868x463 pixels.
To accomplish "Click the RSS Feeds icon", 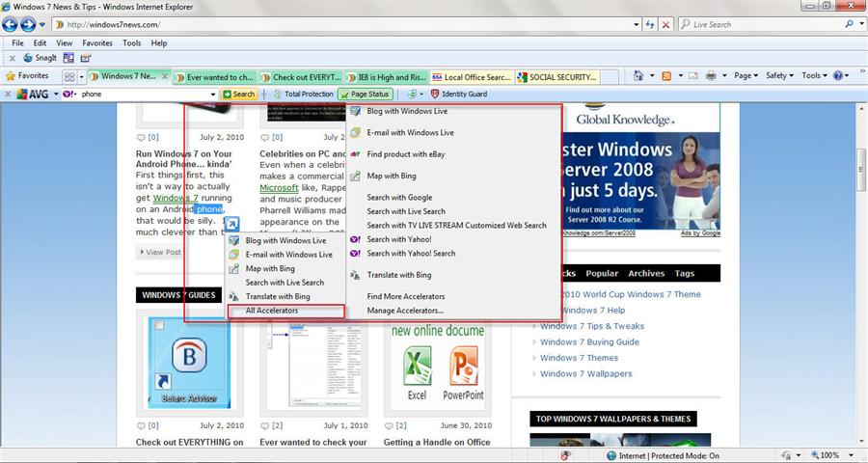I will 666,76.
